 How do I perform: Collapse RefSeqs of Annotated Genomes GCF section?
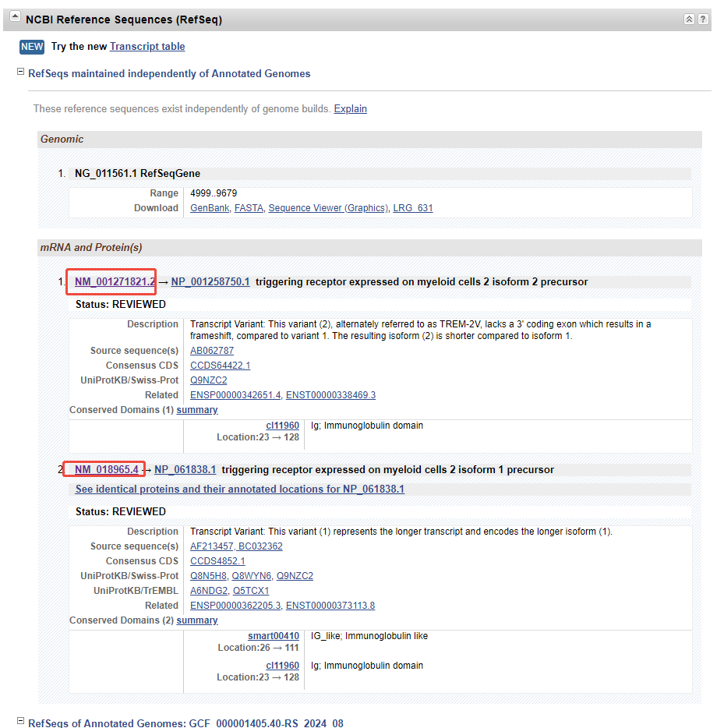coord(21,722)
